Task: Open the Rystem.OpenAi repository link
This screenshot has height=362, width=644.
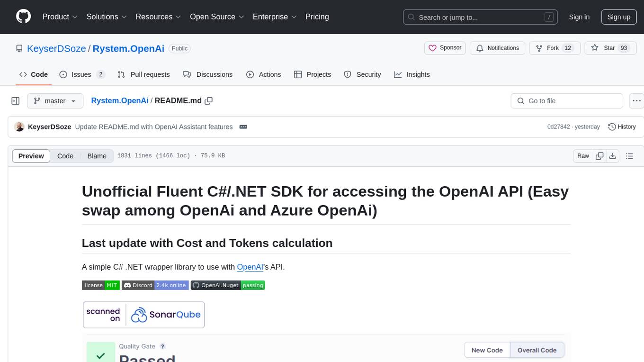Action: pyautogui.click(x=128, y=48)
